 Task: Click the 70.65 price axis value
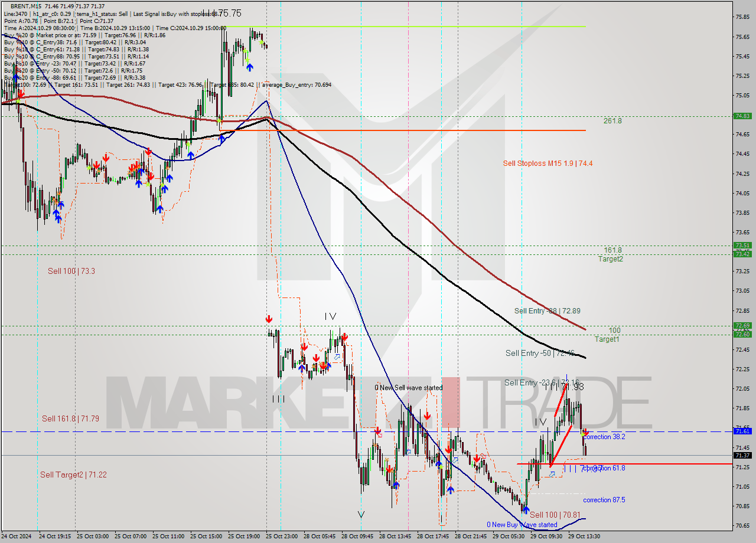click(742, 525)
